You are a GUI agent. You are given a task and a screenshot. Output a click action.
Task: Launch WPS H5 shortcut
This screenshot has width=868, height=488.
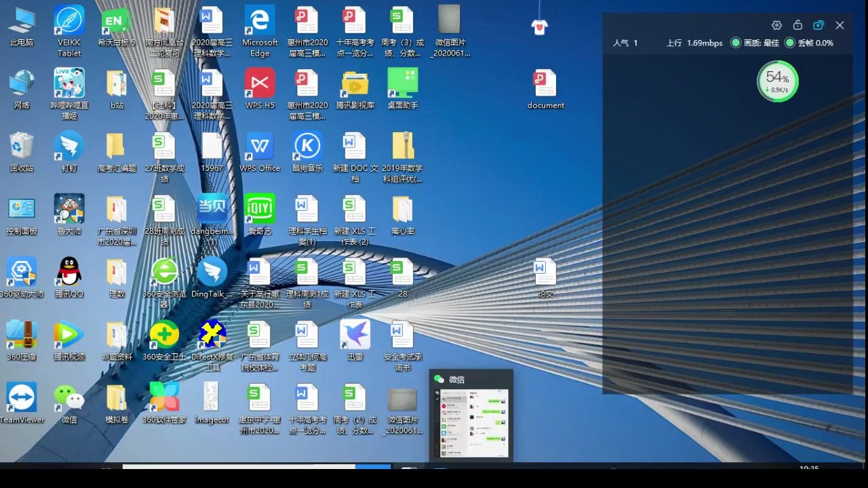tap(260, 89)
